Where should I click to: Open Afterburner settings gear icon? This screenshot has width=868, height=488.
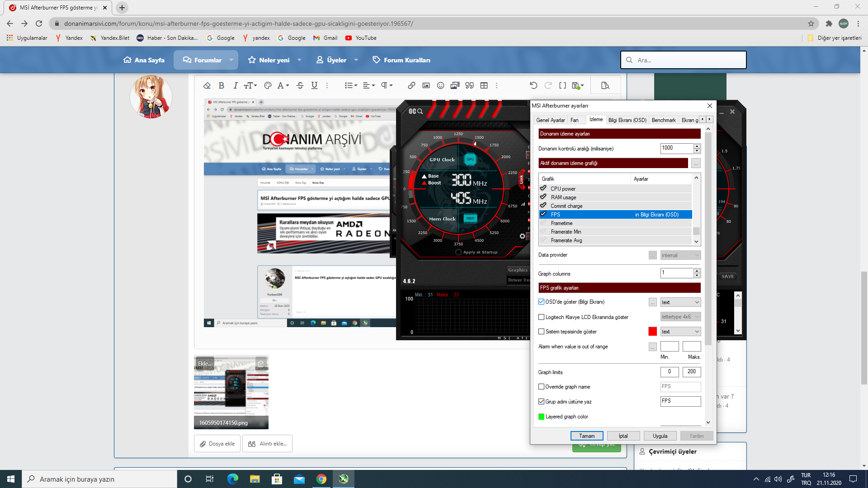pyautogui.click(x=523, y=236)
